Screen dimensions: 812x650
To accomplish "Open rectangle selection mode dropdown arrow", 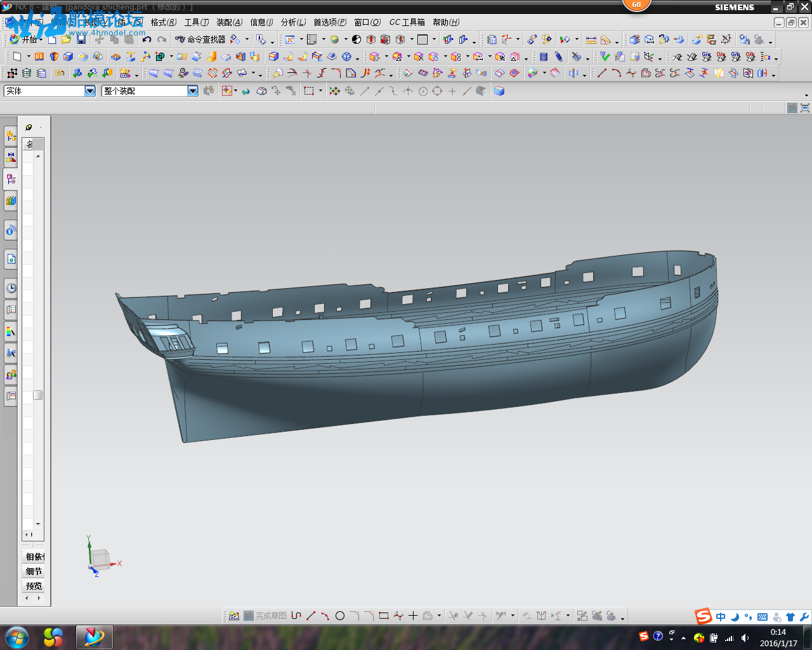I will 320,91.
